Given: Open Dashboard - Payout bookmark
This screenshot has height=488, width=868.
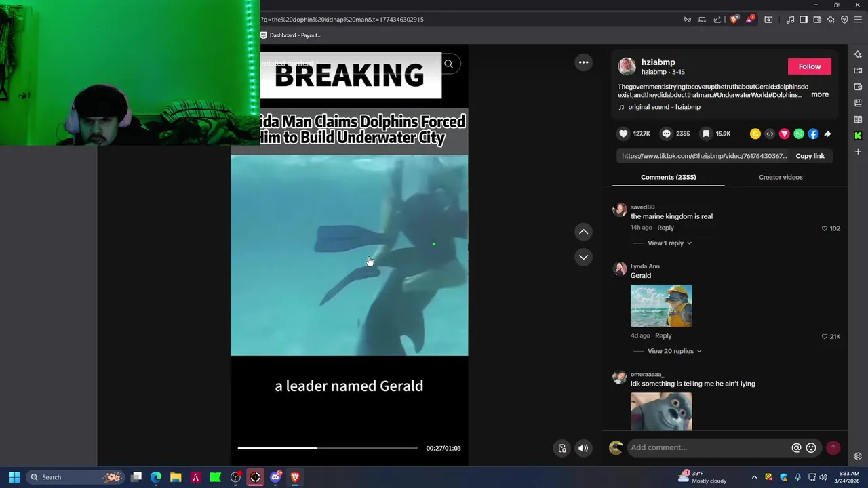Looking at the screenshot, I should tap(292, 35).
